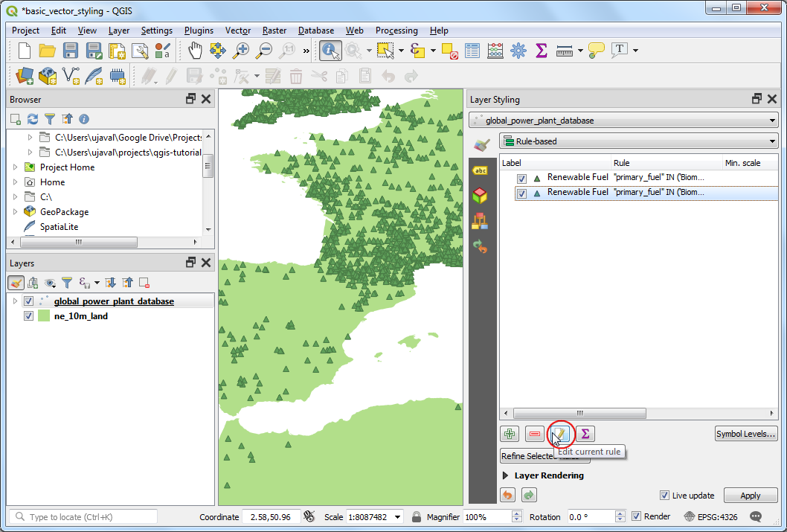Toggle the Render checkbox in status bar
This screenshot has width=787, height=532.
point(636,516)
